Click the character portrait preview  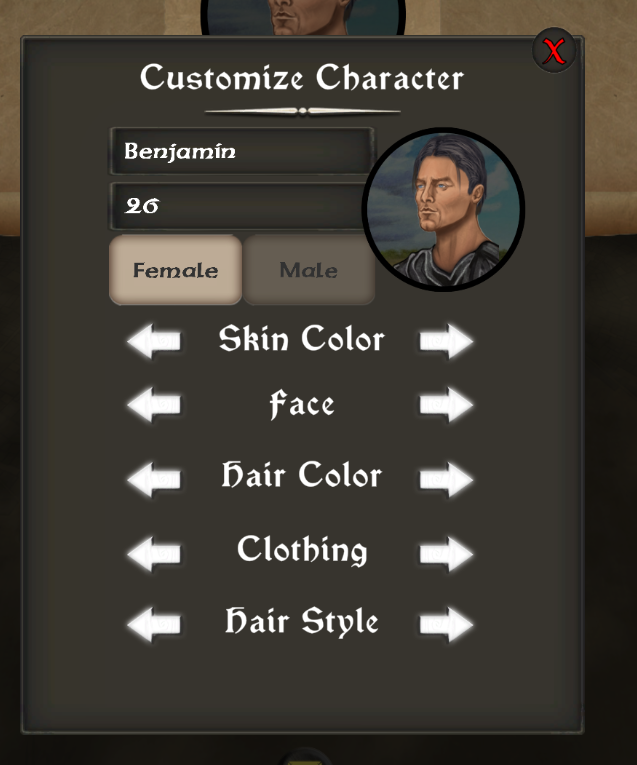point(443,209)
